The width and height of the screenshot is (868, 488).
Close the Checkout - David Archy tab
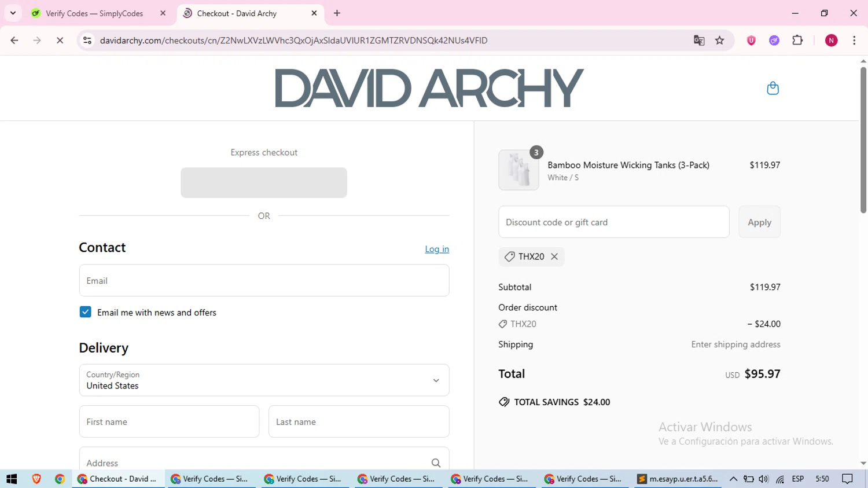coord(314,13)
